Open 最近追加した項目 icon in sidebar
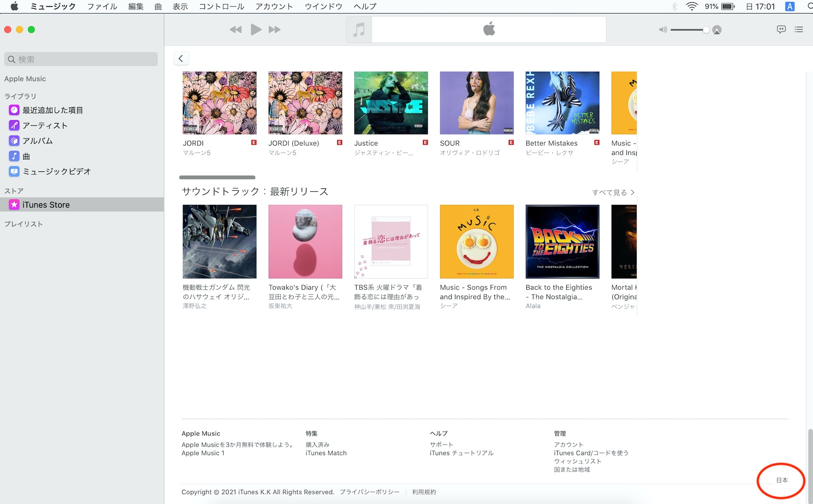 (x=14, y=110)
